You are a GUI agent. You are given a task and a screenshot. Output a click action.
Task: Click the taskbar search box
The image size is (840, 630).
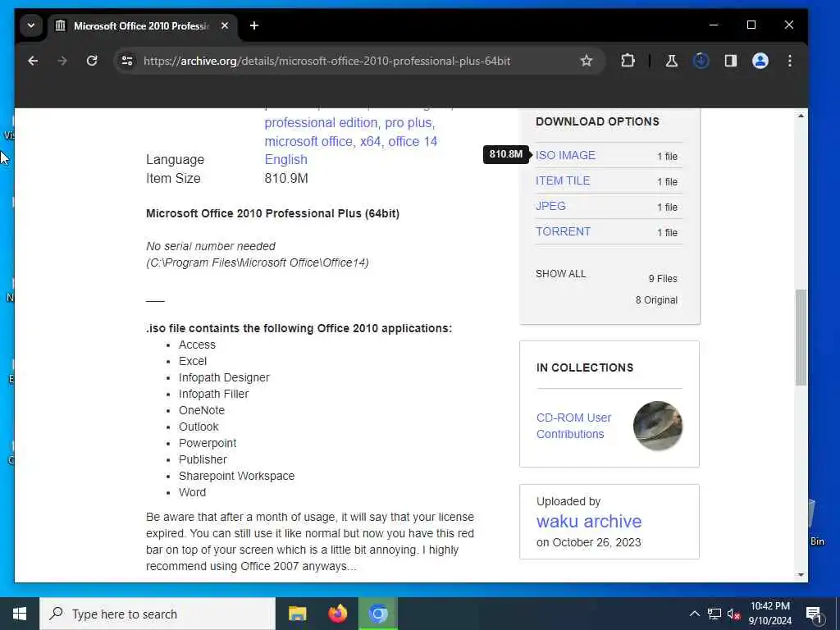[157, 614]
